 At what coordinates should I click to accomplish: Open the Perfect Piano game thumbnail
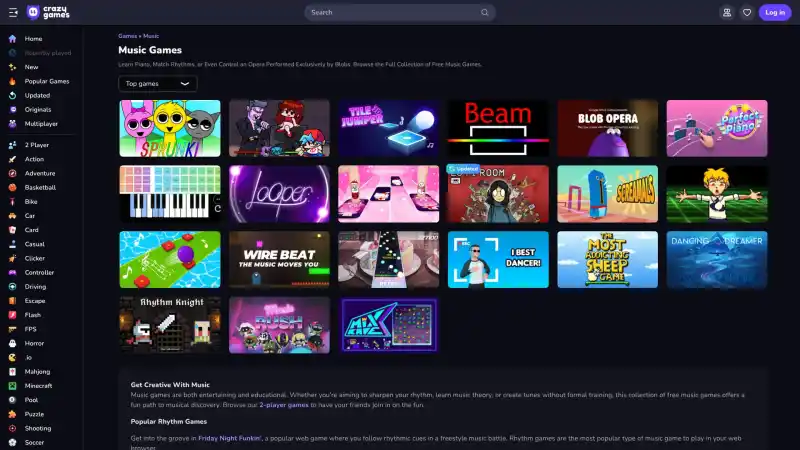tap(717, 128)
